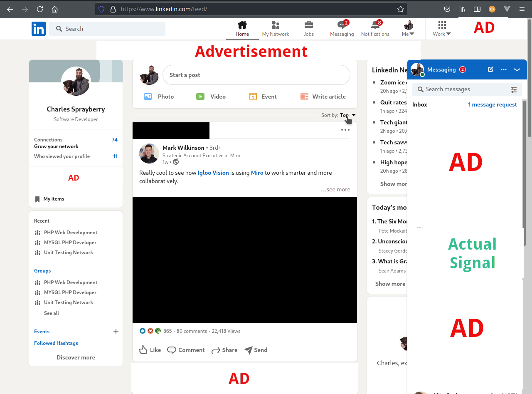Viewport: 532px width, 394px height.
Task: Open Followed Hashtags
Action: pyautogui.click(x=56, y=343)
